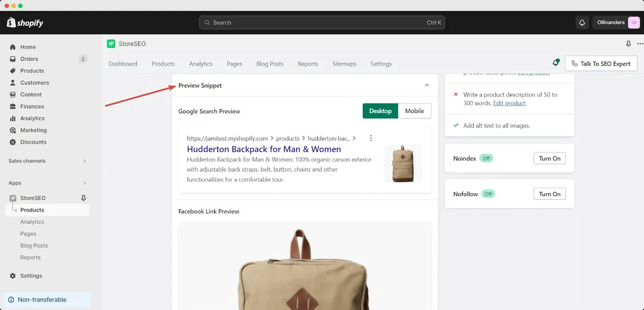Click the search magnifier icon
Screen dimensions: 644x310
tap(207, 23)
